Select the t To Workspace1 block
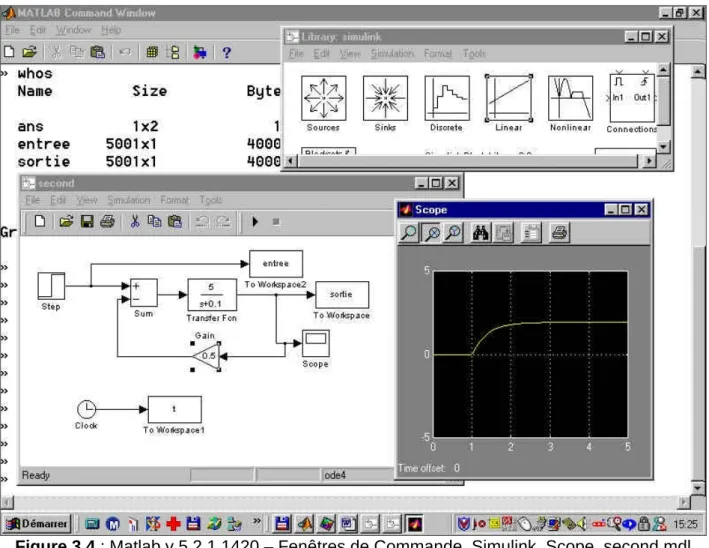The image size is (709, 548). click(x=175, y=410)
